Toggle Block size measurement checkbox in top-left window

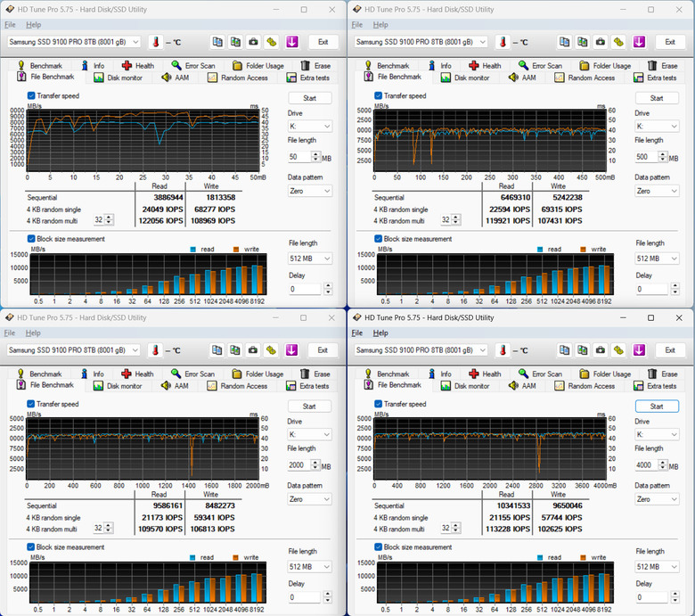pos(31,239)
